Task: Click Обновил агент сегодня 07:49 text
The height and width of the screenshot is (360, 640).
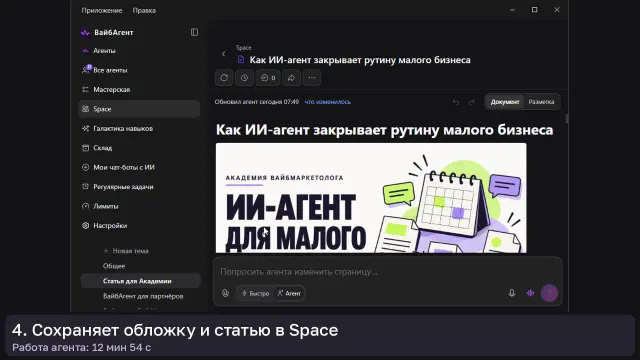Action: point(257,102)
